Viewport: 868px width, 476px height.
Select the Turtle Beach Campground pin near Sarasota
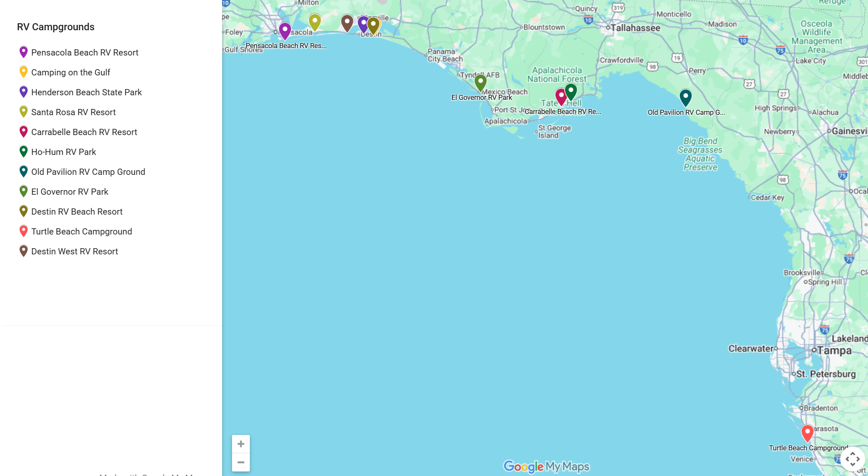(x=807, y=432)
